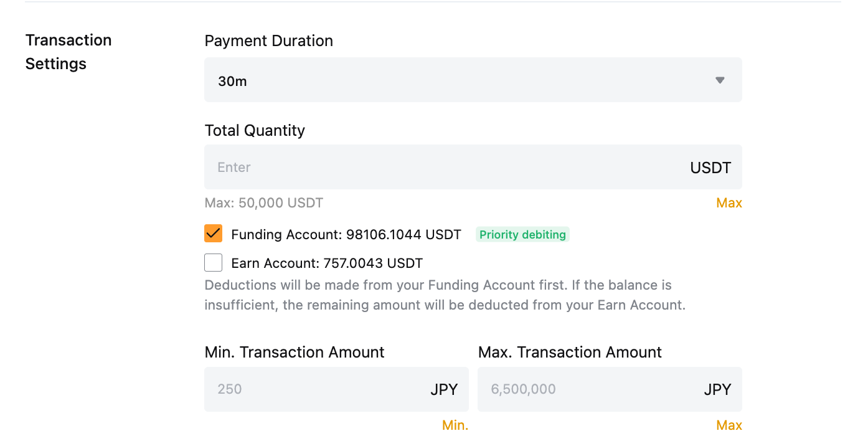Screen dimensions: 868x446
Task: Click the Funding Account balance text
Action: tap(346, 235)
